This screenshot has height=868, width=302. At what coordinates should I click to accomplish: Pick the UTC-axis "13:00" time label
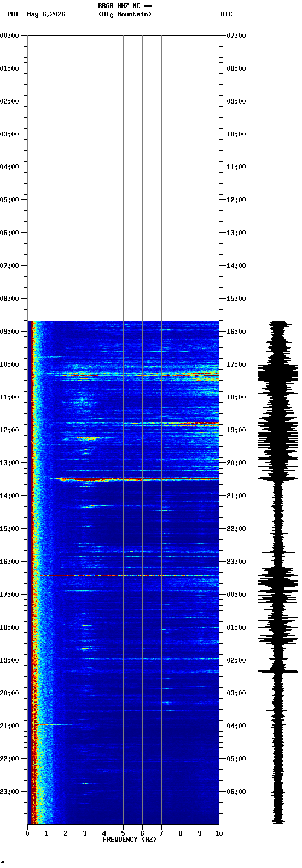click(236, 233)
